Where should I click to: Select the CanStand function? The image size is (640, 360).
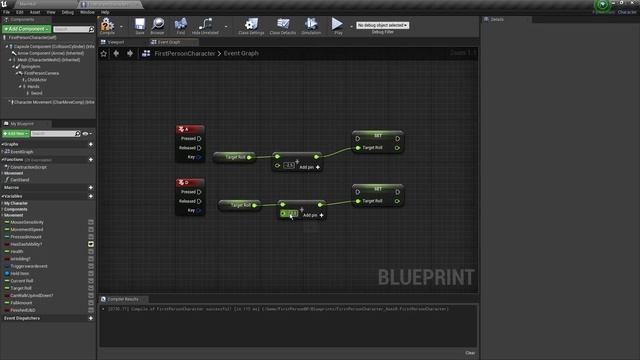click(x=20, y=180)
